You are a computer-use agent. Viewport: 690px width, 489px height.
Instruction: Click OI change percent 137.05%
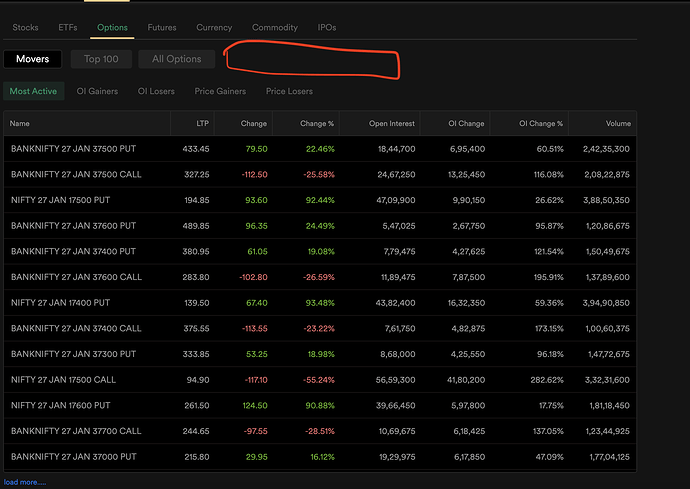tap(548, 431)
